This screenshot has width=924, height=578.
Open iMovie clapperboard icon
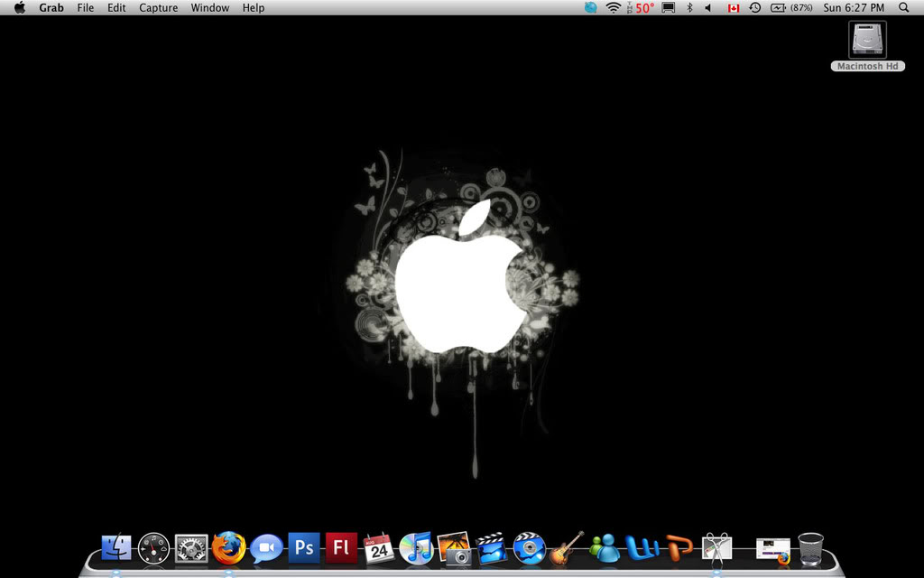492,548
